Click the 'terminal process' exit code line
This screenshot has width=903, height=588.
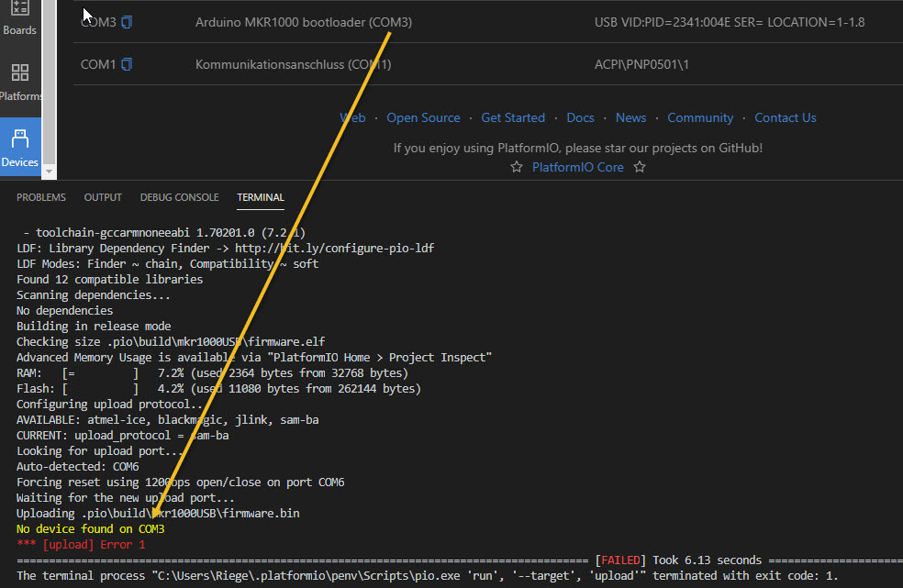click(x=428, y=575)
